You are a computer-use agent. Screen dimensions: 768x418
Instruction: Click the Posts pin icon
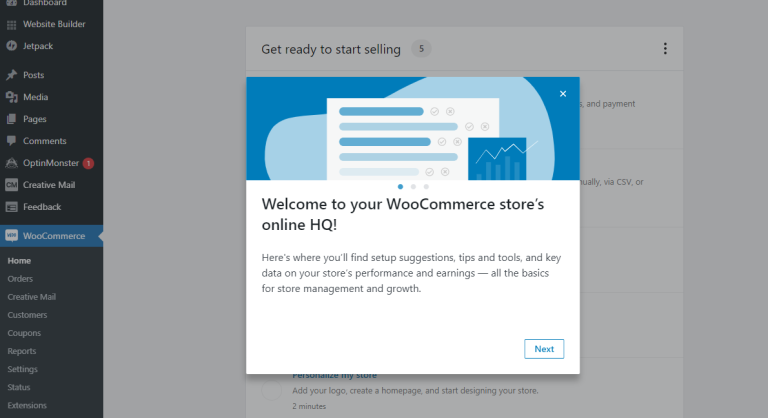pyautogui.click(x=11, y=75)
